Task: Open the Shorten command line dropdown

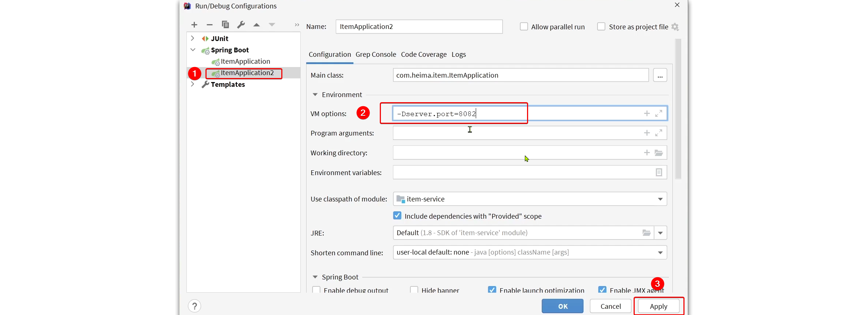Action: [x=530, y=252]
